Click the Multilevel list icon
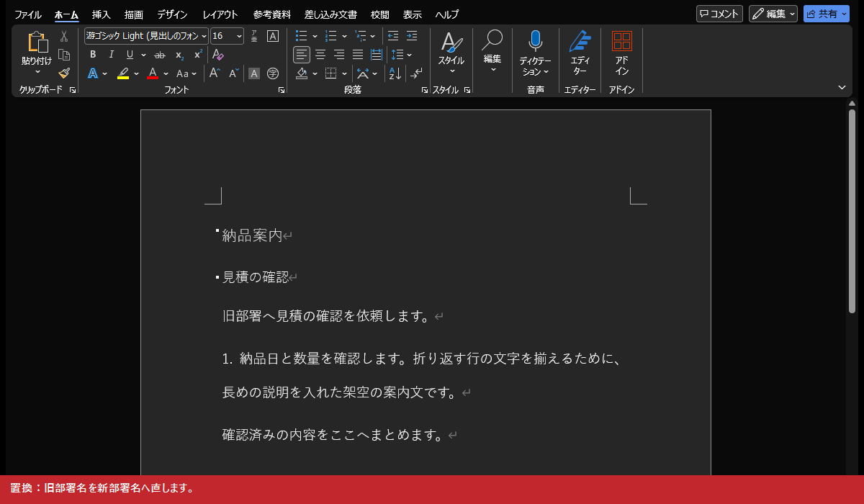864x504 pixels. tap(361, 36)
